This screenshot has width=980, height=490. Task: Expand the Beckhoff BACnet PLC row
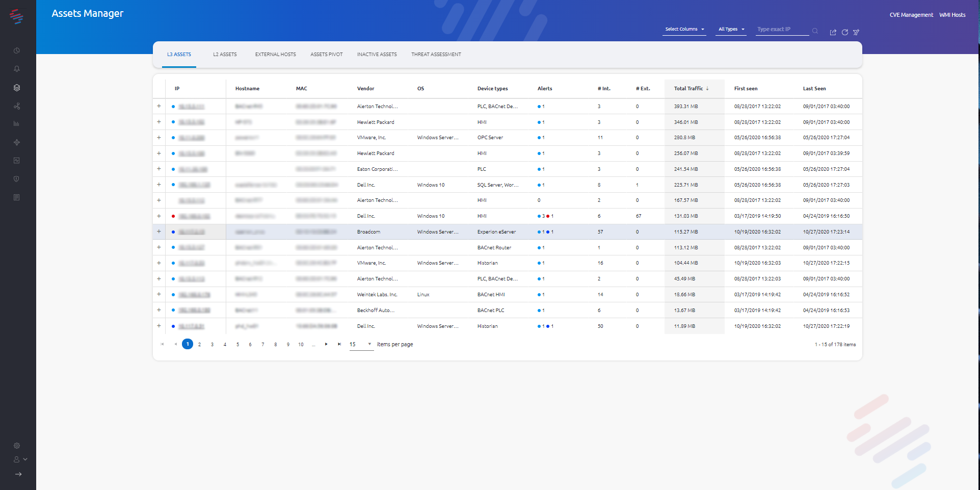pyautogui.click(x=159, y=310)
